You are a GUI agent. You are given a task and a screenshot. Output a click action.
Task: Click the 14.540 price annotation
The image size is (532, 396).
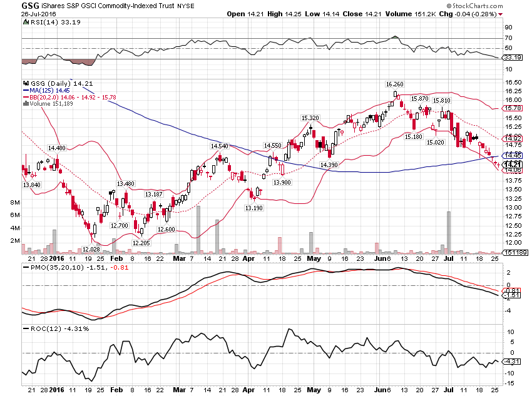(x=219, y=146)
